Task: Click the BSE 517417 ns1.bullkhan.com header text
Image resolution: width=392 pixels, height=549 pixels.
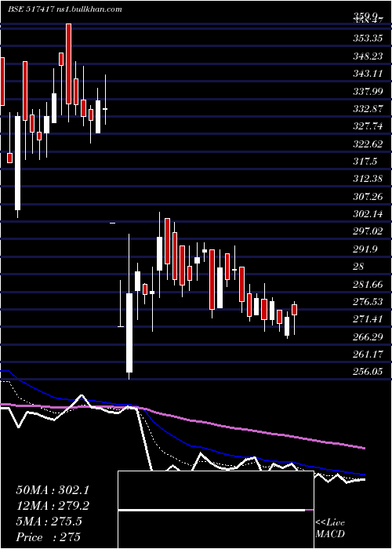Action: click(x=65, y=9)
